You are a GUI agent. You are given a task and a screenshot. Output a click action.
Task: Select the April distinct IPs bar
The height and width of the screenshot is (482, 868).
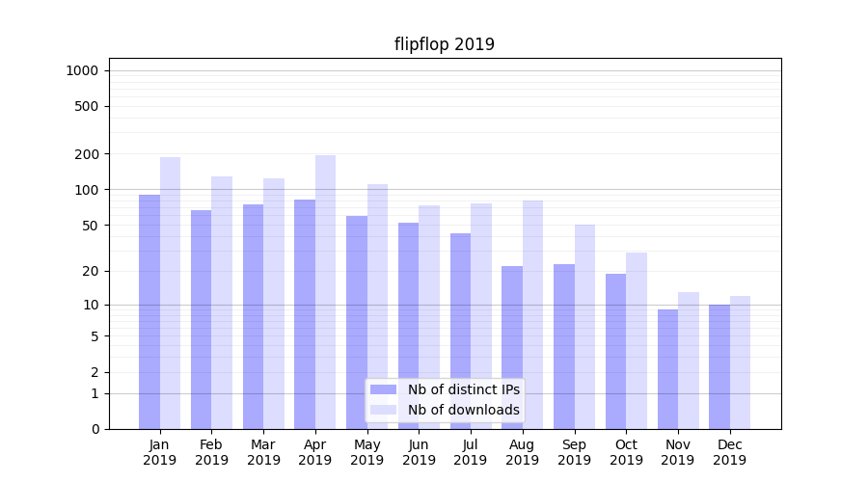click(305, 313)
